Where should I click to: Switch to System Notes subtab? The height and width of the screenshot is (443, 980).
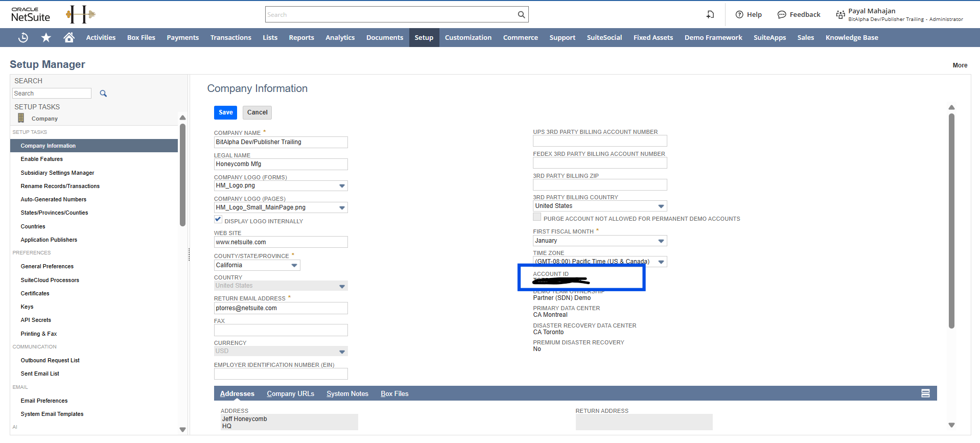[347, 393]
